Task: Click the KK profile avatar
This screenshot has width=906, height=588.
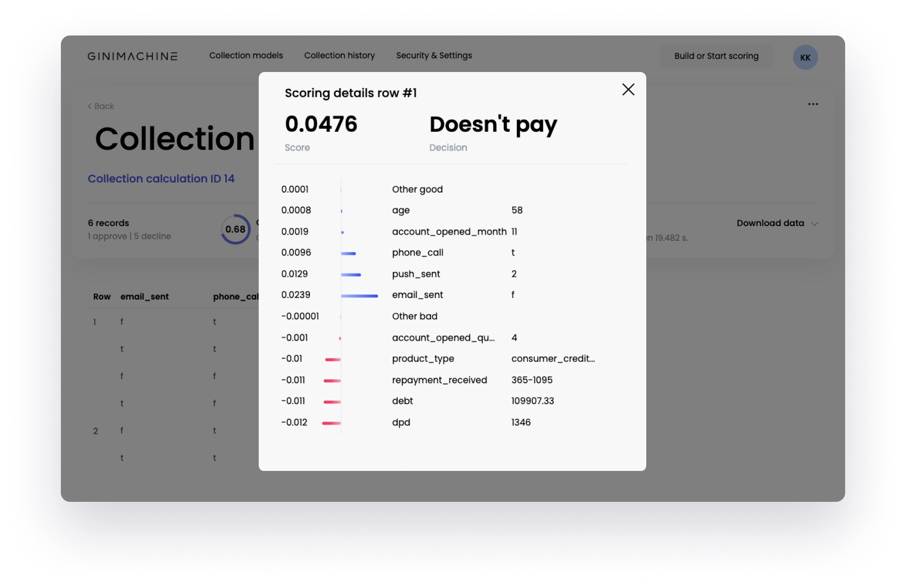Action: (805, 57)
